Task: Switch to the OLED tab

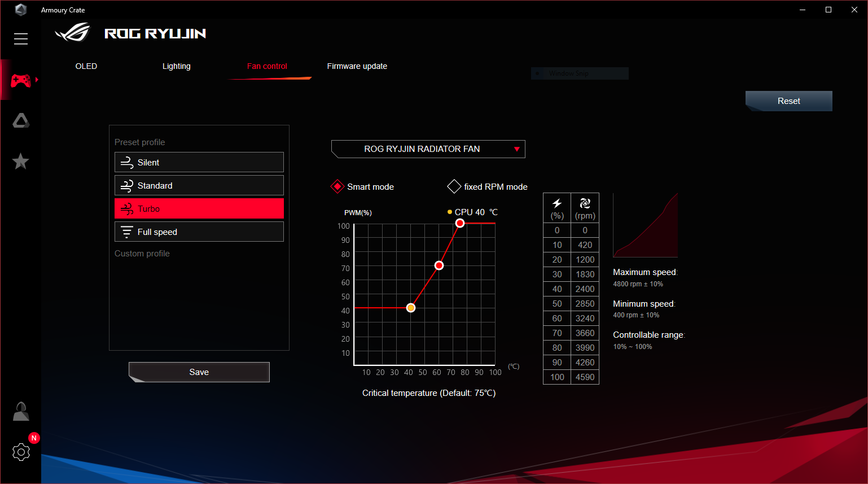Action: pos(86,66)
